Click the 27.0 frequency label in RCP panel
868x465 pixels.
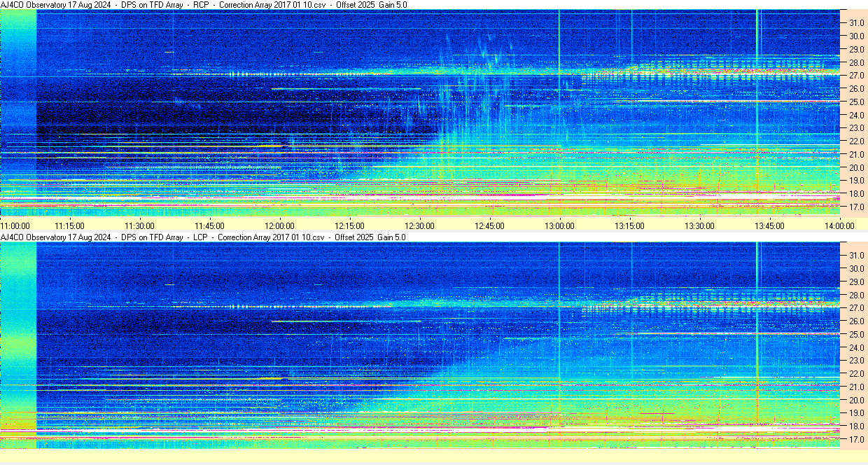tap(855, 76)
